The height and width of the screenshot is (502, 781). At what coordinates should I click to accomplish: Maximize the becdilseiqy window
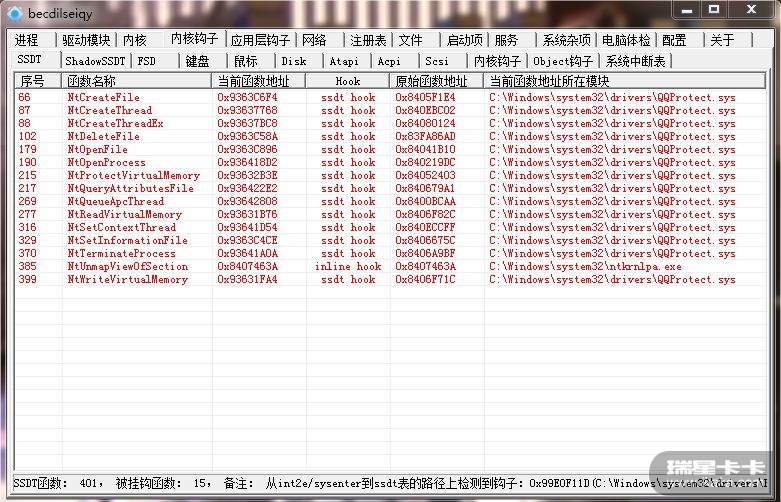[x=714, y=10]
